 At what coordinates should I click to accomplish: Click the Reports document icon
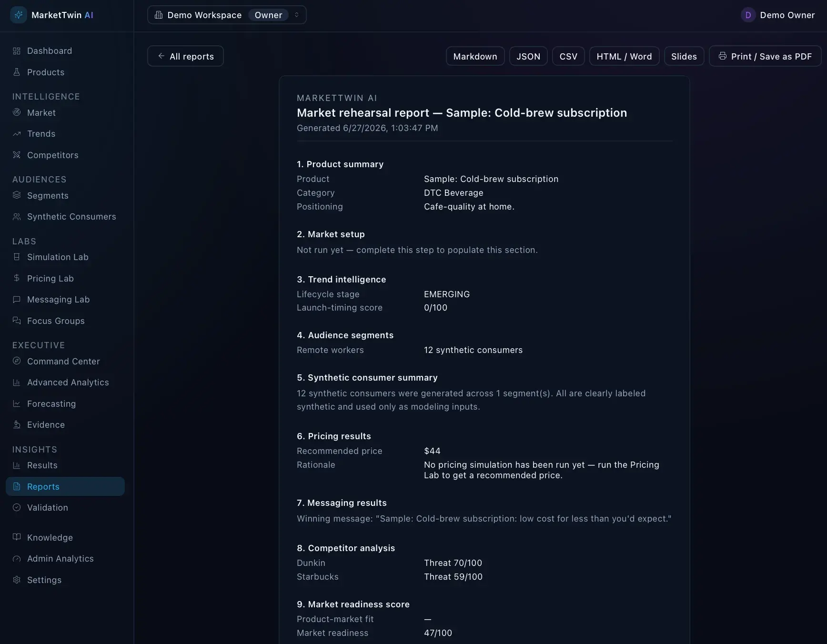pyautogui.click(x=17, y=486)
